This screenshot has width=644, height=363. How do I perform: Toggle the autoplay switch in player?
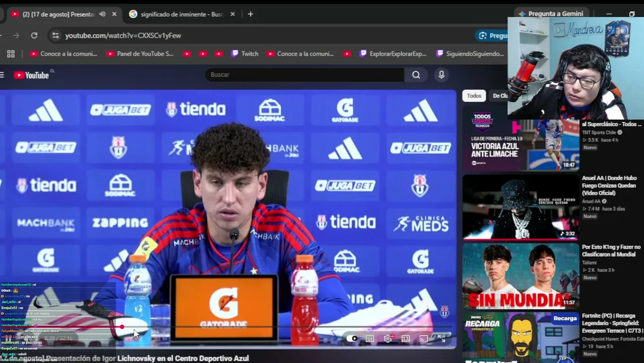[x=353, y=339]
